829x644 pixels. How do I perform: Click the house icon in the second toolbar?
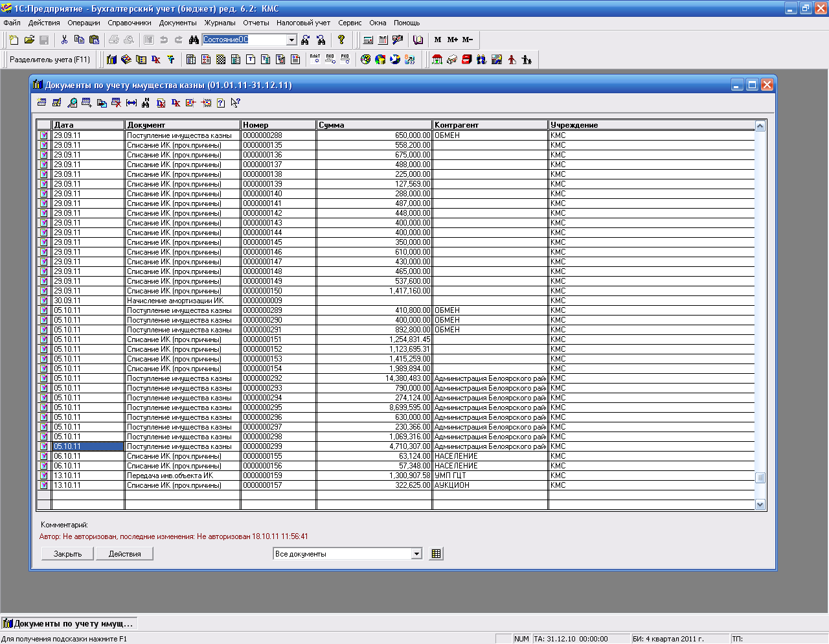[437, 60]
